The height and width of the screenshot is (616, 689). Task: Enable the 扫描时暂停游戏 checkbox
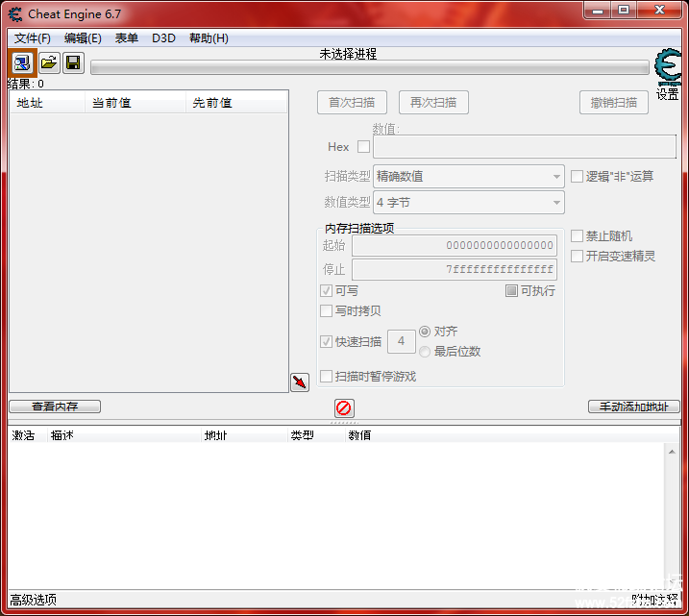(x=326, y=377)
